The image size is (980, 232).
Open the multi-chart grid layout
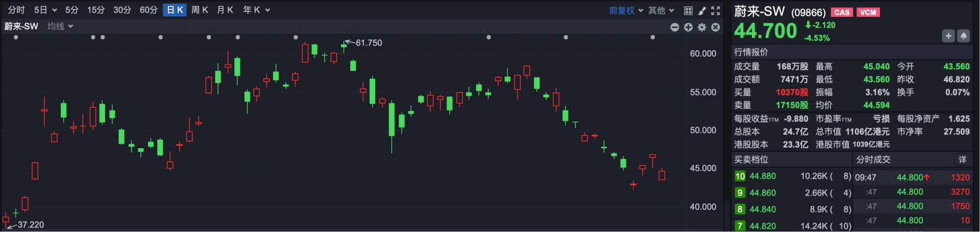[688, 10]
